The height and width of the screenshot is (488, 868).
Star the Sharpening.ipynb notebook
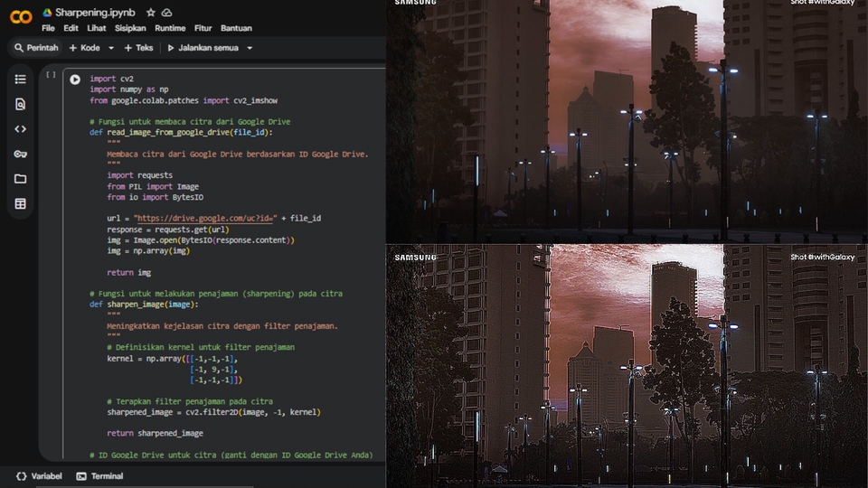151,13
